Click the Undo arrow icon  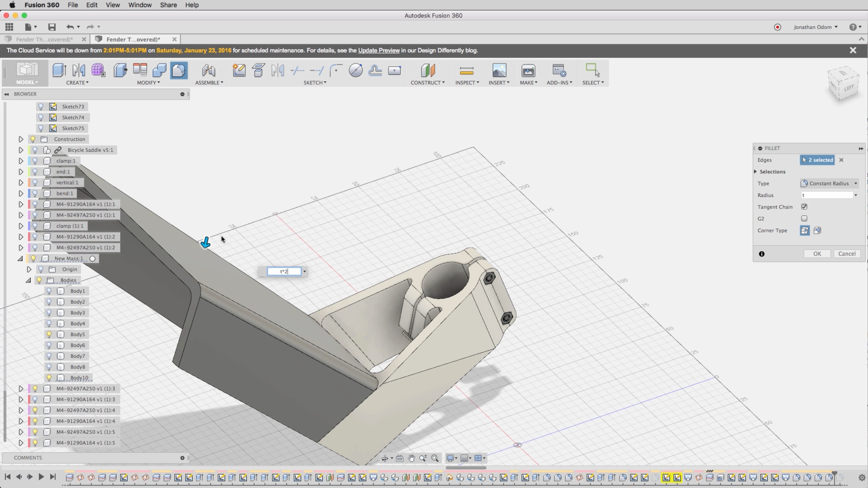coord(70,27)
